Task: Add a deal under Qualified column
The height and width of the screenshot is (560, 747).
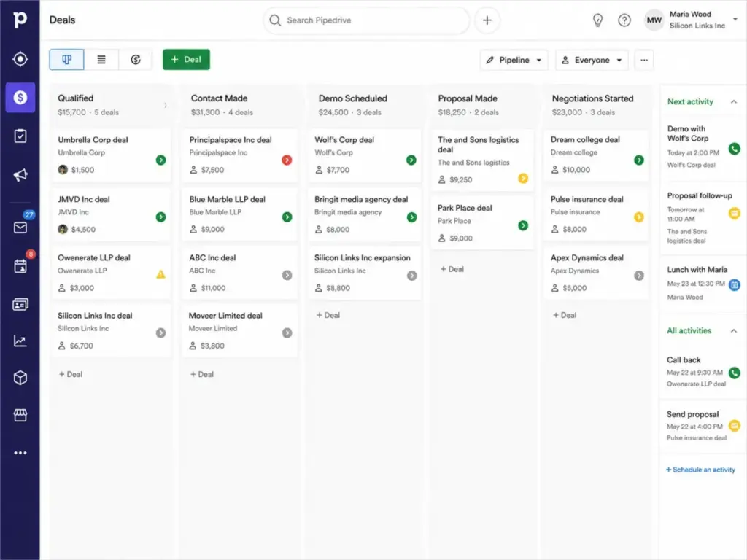Action: (x=71, y=374)
